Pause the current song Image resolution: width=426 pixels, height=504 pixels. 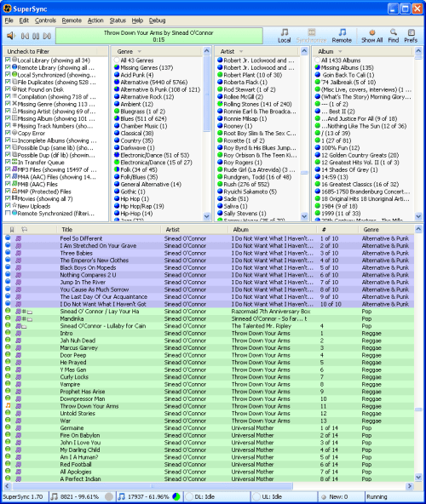(36, 36)
